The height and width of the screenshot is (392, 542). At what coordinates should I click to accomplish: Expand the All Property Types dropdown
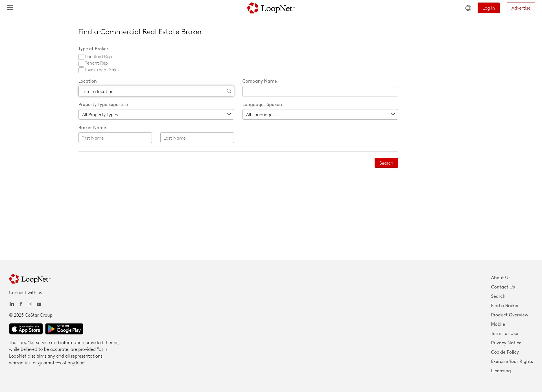coord(156,114)
